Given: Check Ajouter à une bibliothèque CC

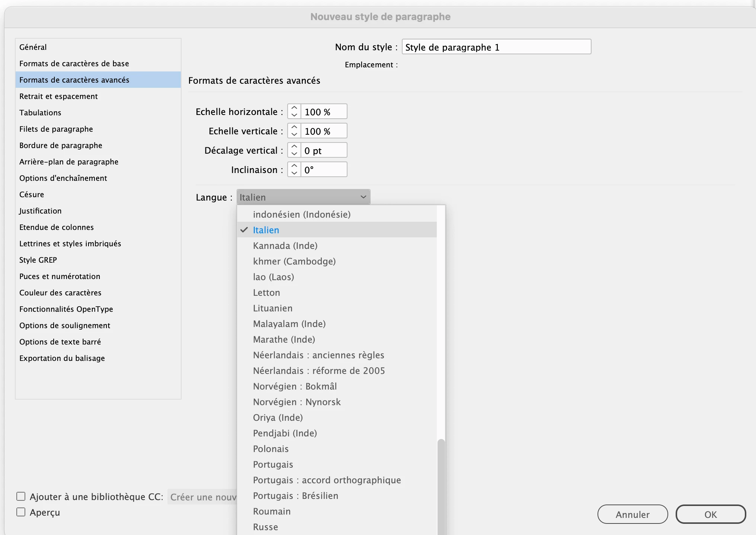Looking at the screenshot, I should pos(21,497).
